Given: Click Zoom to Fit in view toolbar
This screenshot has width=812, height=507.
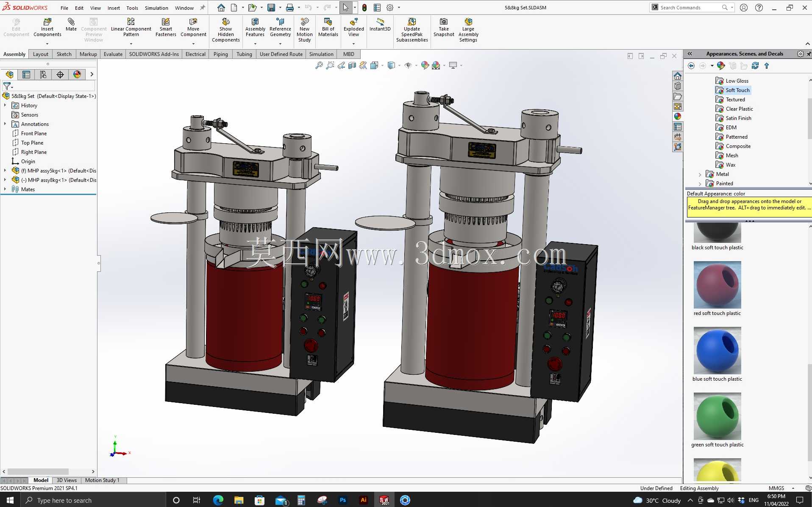Looking at the screenshot, I should [319, 65].
